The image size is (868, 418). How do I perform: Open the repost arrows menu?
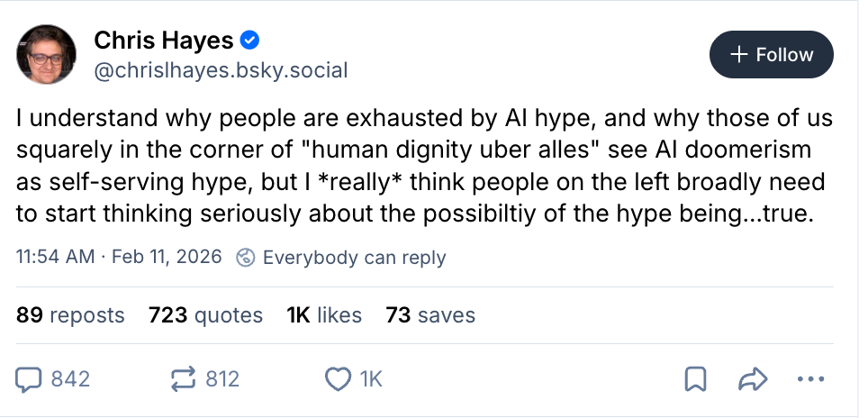pyautogui.click(x=184, y=379)
